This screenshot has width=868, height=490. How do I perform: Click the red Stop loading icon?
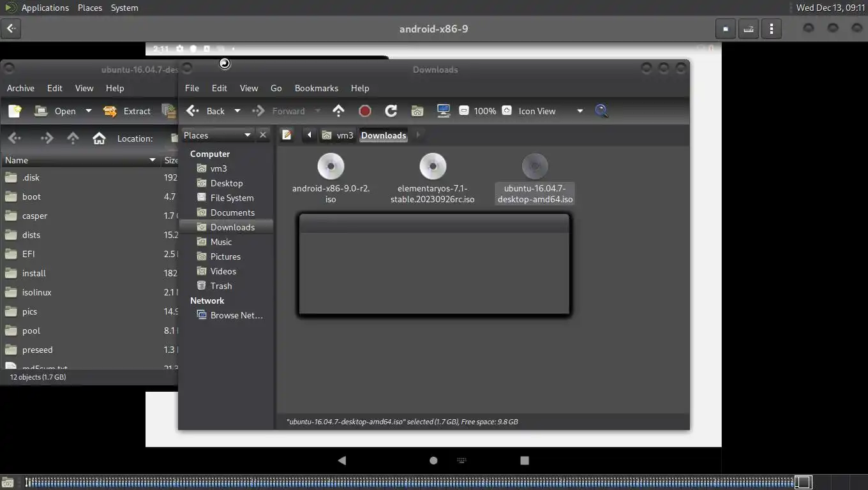(x=365, y=111)
